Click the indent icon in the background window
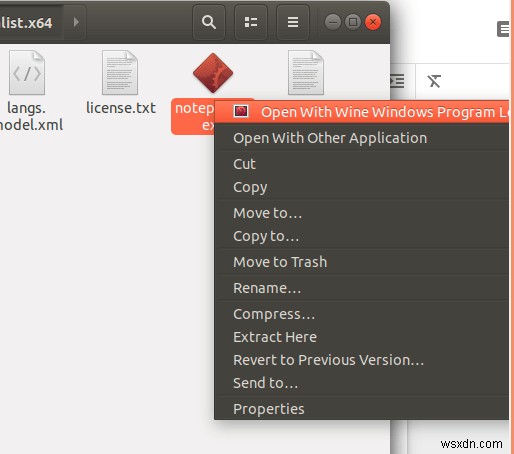The width and height of the screenshot is (514, 454). tap(397, 81)
